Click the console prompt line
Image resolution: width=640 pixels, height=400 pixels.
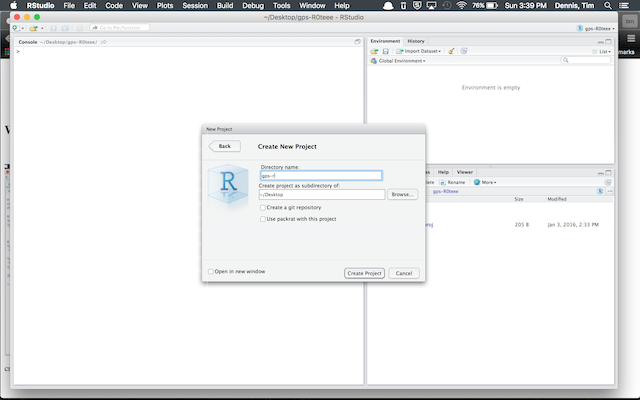coord(188,51)
